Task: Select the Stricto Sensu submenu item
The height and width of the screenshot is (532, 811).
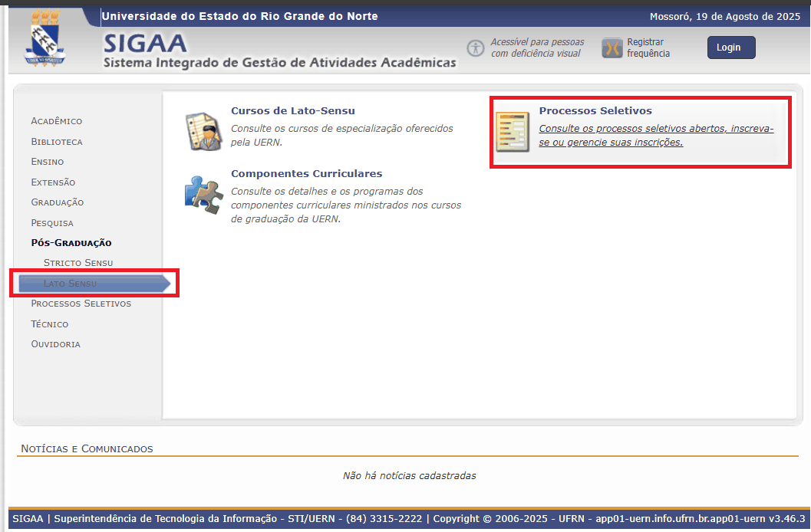Action: (78, 263)
